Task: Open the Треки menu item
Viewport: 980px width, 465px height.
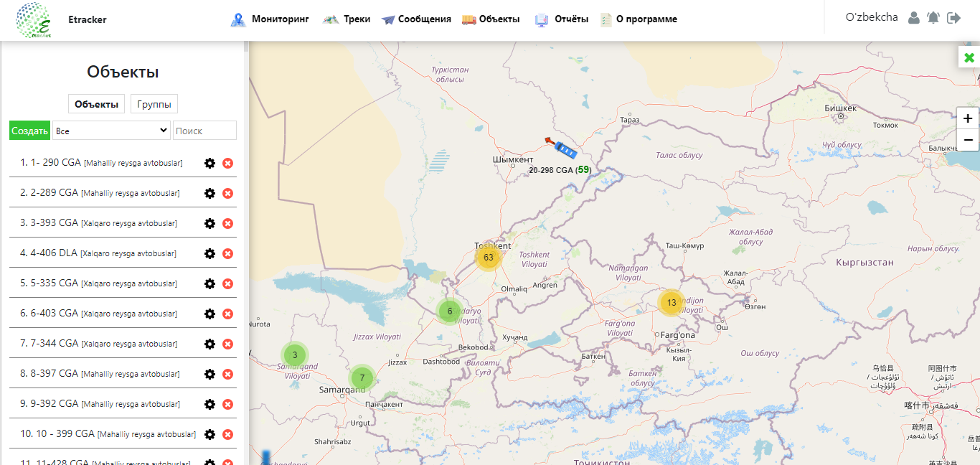Action: tap(347, 19)
